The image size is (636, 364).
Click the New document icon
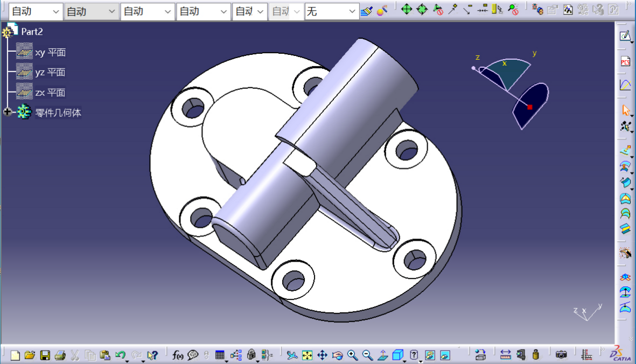pyautogui.click(x=15, y=355)
